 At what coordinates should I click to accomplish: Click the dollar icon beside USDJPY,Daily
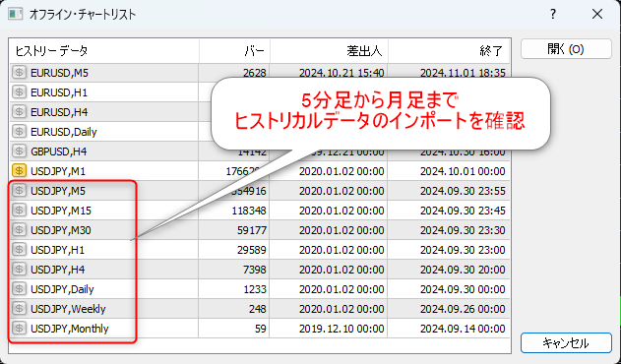(19, 289)
